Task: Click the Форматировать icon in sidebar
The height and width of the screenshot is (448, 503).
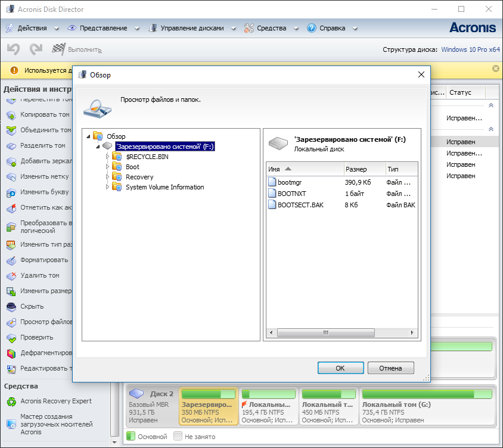Action: click(11, 260)
